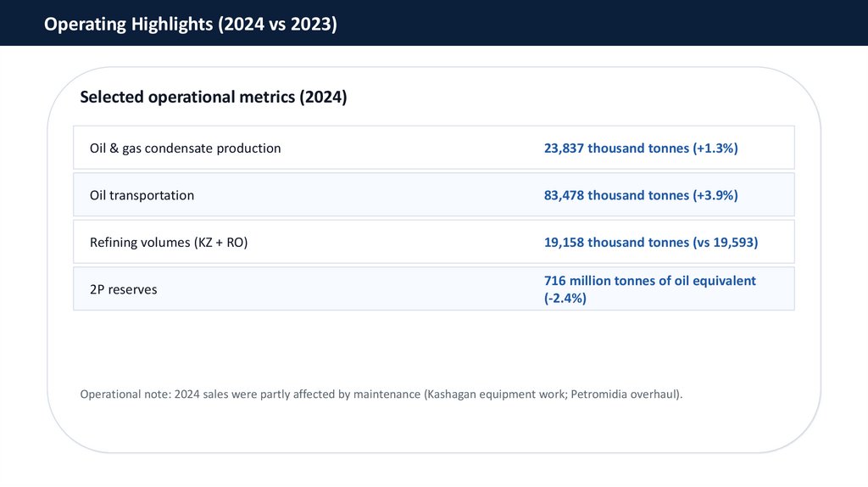Click the 2P reserves row label
Screen dimensions: 868x487
pyautogui.click(x=123, y=289)
